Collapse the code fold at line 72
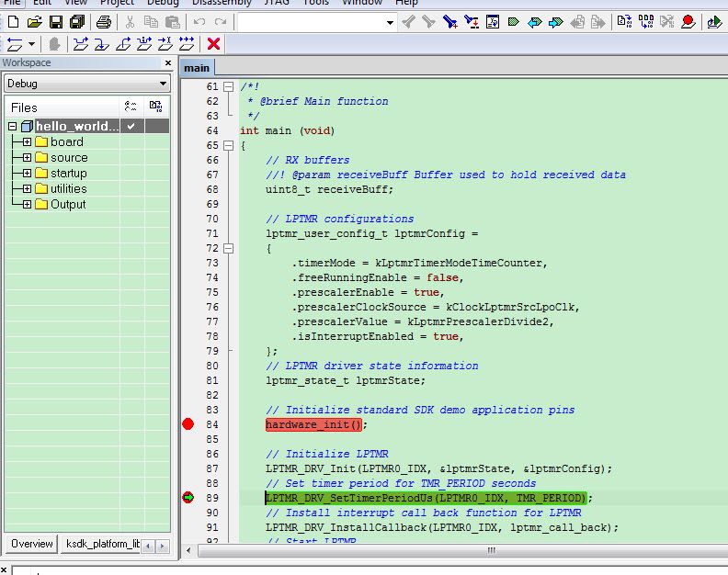 [228, 248]
